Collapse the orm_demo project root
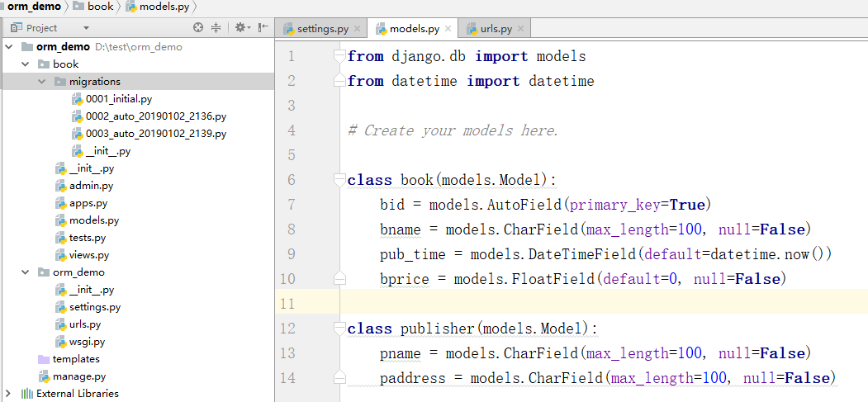 tap(9, 47)
